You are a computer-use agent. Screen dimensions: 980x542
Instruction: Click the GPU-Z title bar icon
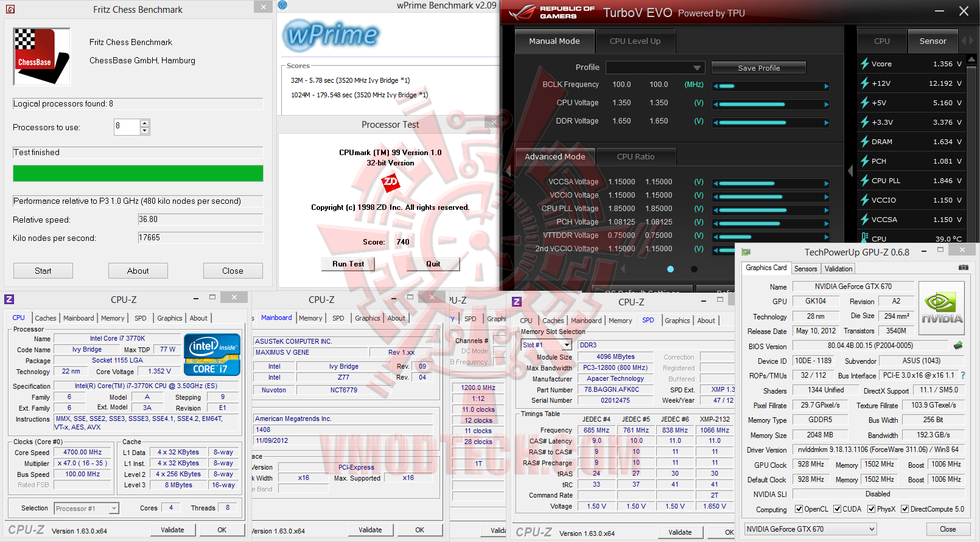click(x=746, y=252)
